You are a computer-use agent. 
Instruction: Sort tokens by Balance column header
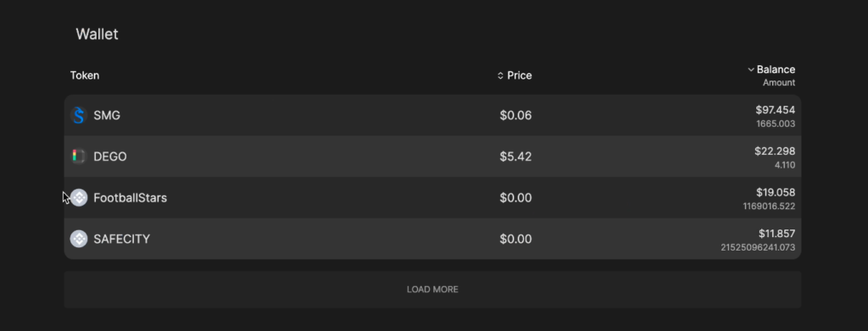coord(776,69)
